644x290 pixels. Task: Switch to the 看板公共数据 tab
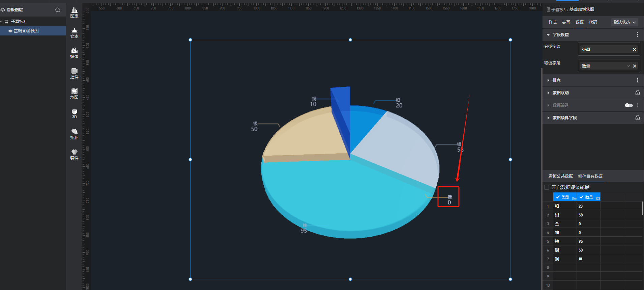tap(560, 176)
